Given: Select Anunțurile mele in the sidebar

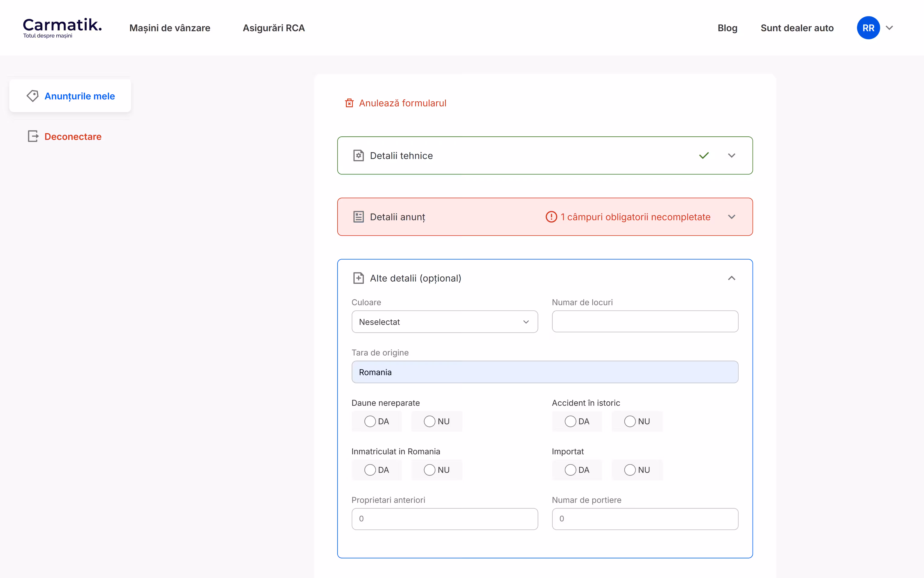Looking at the screenshot, I should tap(70, 96).
